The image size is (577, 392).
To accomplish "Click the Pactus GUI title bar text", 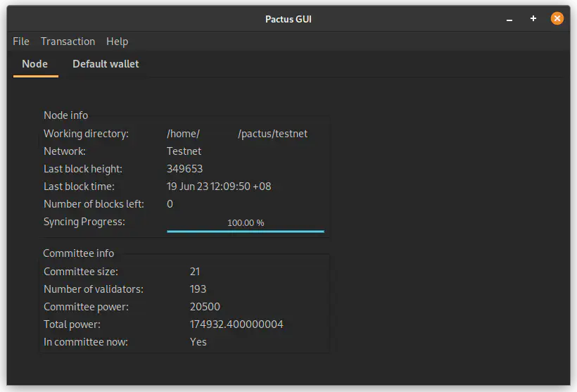I will click(x=288, y=19).
